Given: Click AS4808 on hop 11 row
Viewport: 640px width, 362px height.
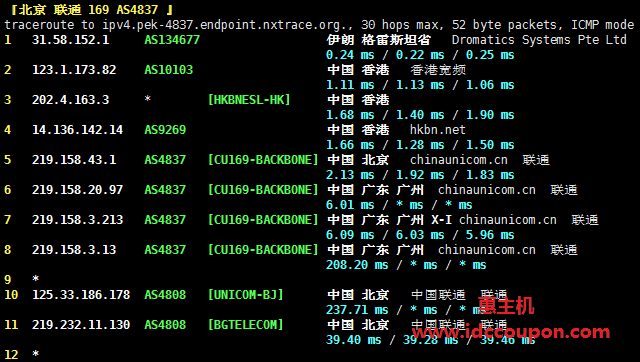Looking at the screenshot, I should click(x=165, y=325).
